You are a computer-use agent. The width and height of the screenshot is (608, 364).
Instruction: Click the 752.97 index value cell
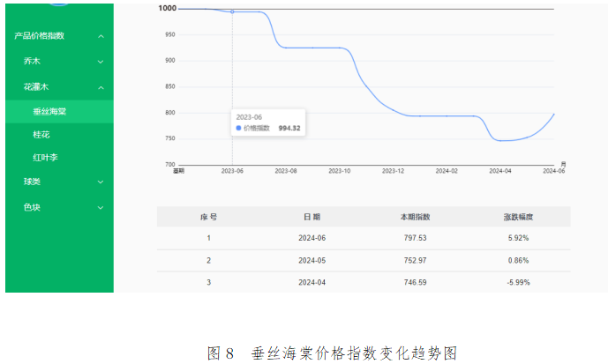click(x=415, y=261)
